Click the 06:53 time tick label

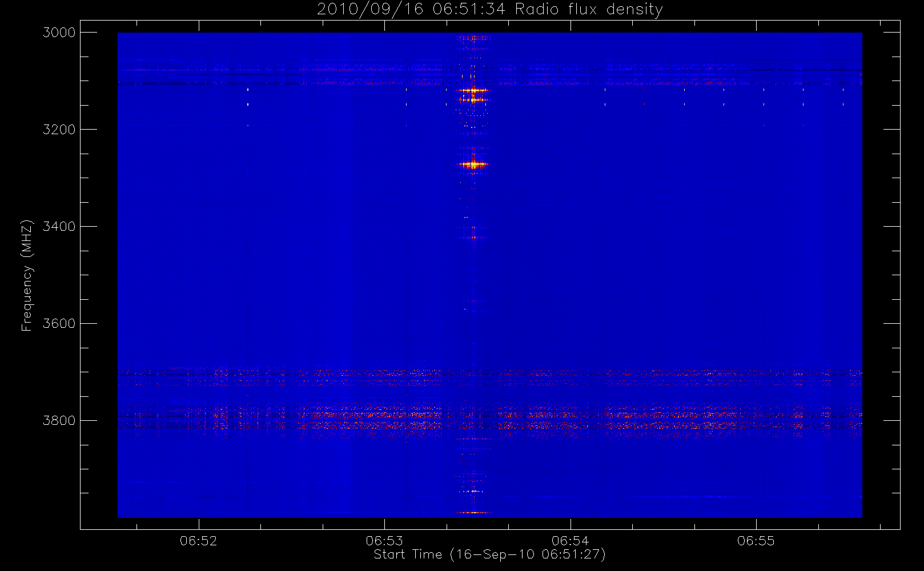pos(384,541)
